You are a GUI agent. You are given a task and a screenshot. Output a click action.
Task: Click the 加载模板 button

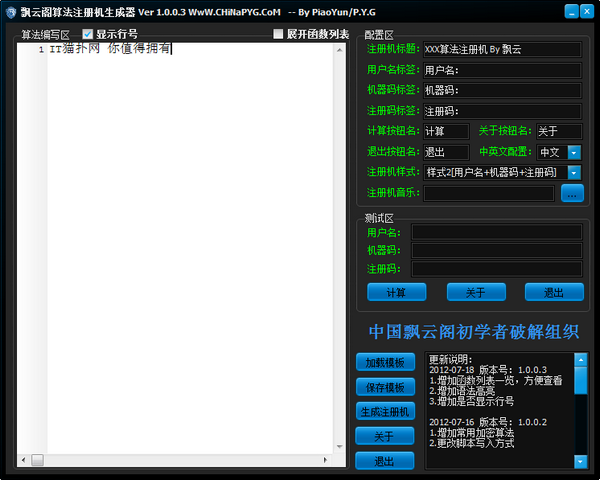click(x=385, y=362)
